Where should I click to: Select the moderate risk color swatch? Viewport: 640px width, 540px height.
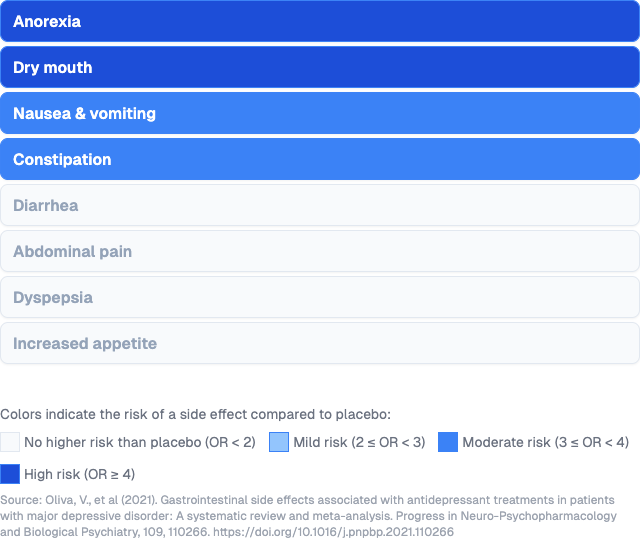448,442
